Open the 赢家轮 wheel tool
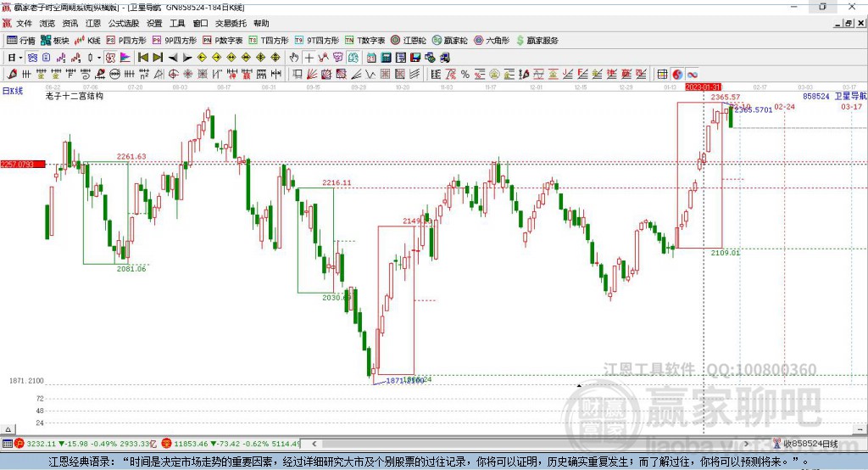This screenshot has height=470, width=868. point(450,41)
